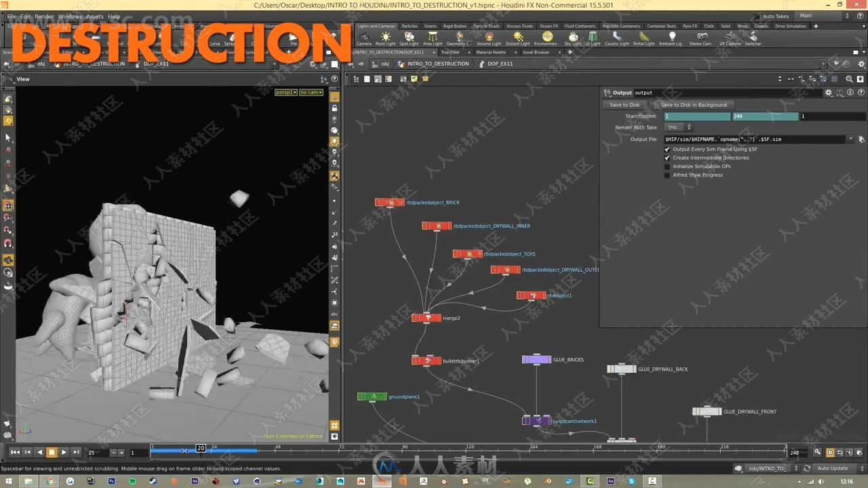
Task: Create a Stereo Camera from shelf
Action: [x=701, y=39]
